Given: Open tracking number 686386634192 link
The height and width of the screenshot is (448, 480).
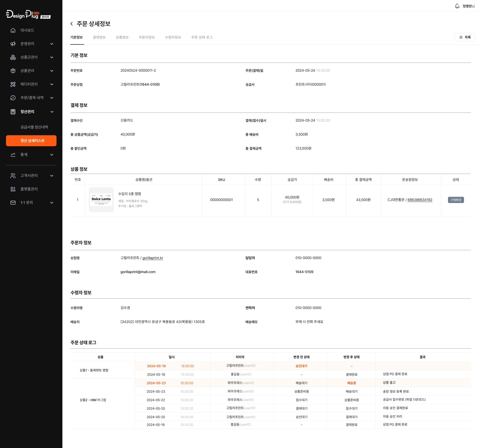Looking at the screenshot, I should point(420,200).
